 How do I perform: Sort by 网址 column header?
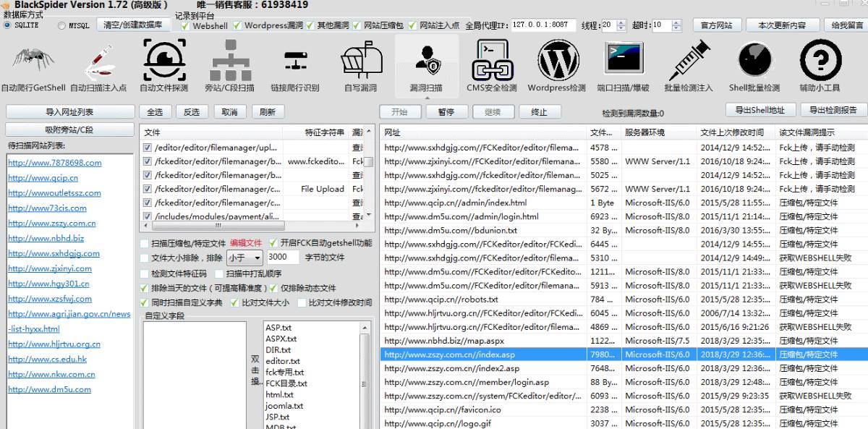[483, 132]
